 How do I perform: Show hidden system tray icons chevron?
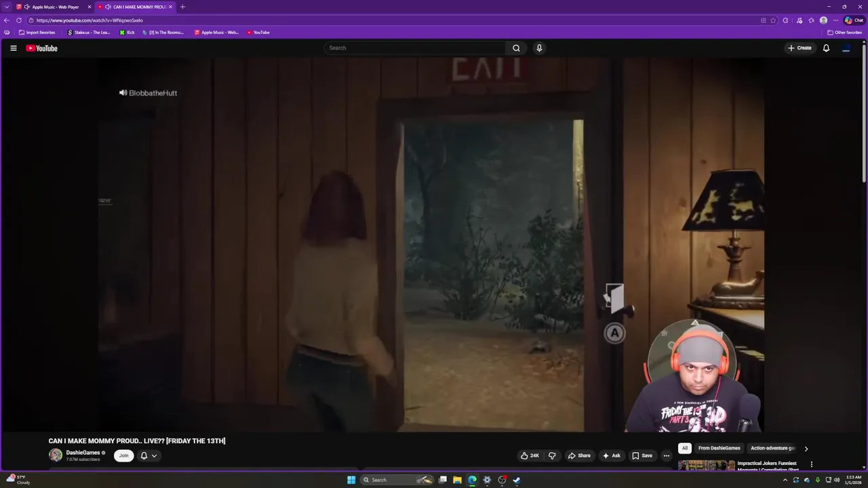point(785,480)
